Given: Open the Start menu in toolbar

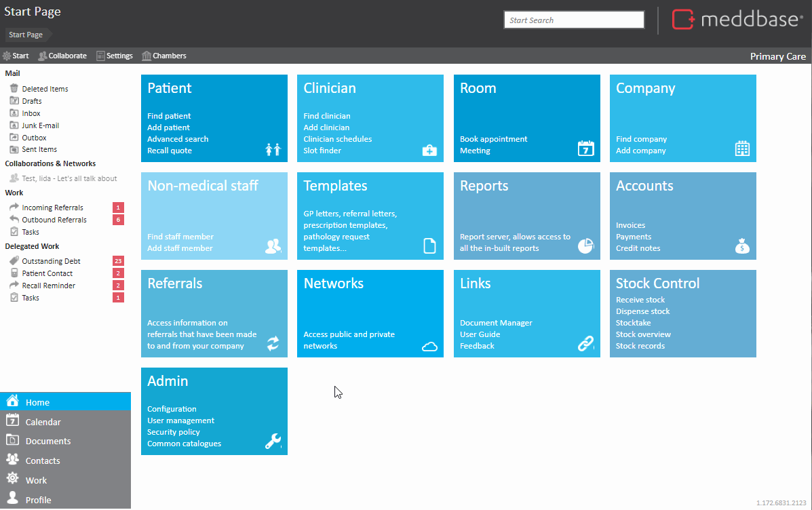Looking at the screenshot, I should pos(16,56).
